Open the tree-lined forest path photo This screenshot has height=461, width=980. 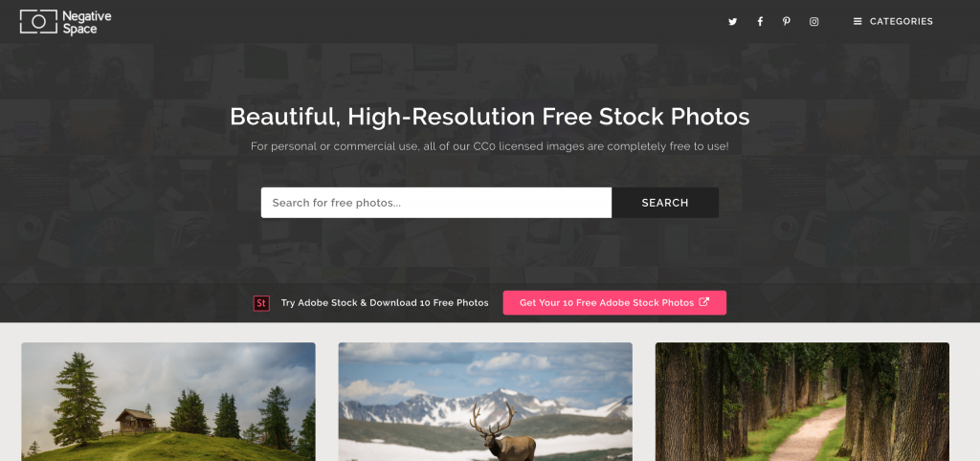coord(802,402)
